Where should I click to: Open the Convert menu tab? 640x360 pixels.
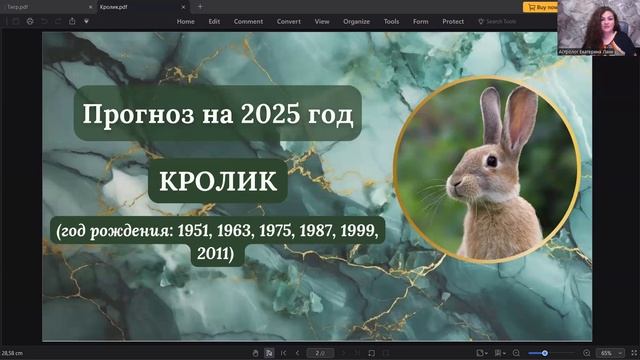289,22
